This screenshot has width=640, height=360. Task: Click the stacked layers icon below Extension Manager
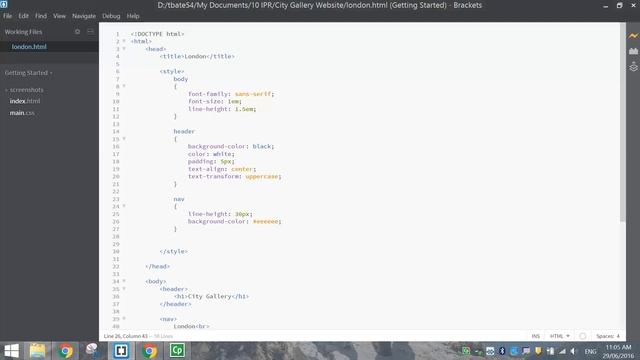(x=633, y=67)
